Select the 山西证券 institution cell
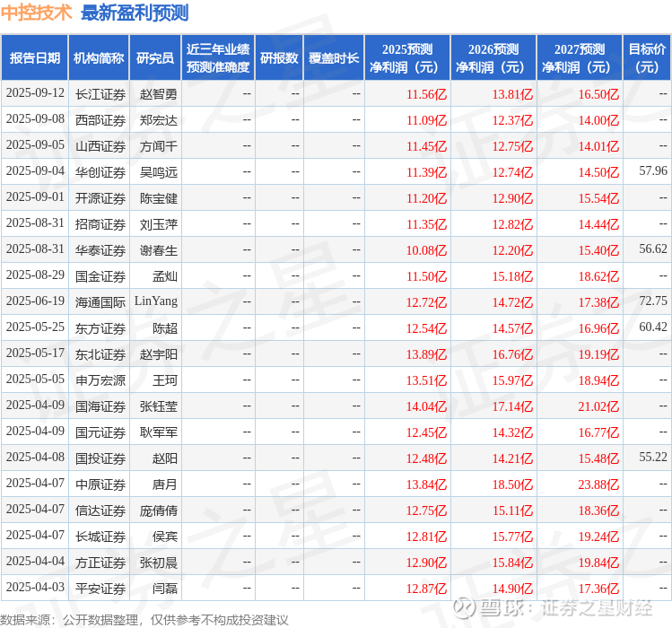 coord(100,146)
